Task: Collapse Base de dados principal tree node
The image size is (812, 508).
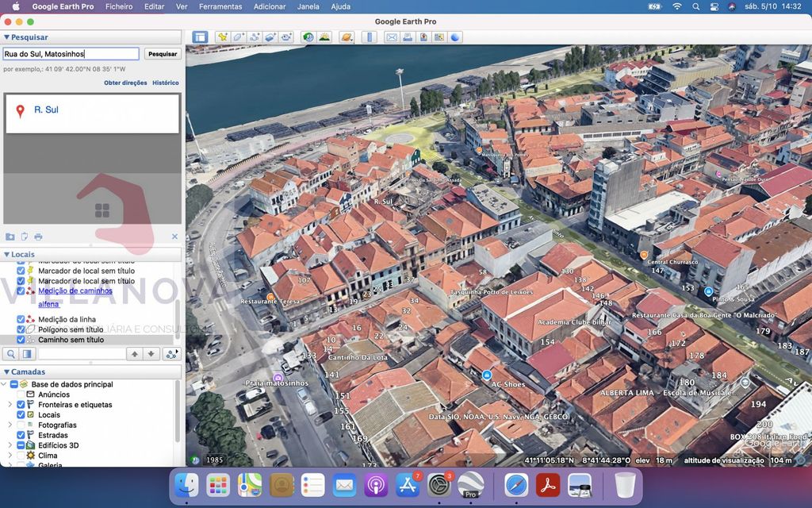Action: 4,384
